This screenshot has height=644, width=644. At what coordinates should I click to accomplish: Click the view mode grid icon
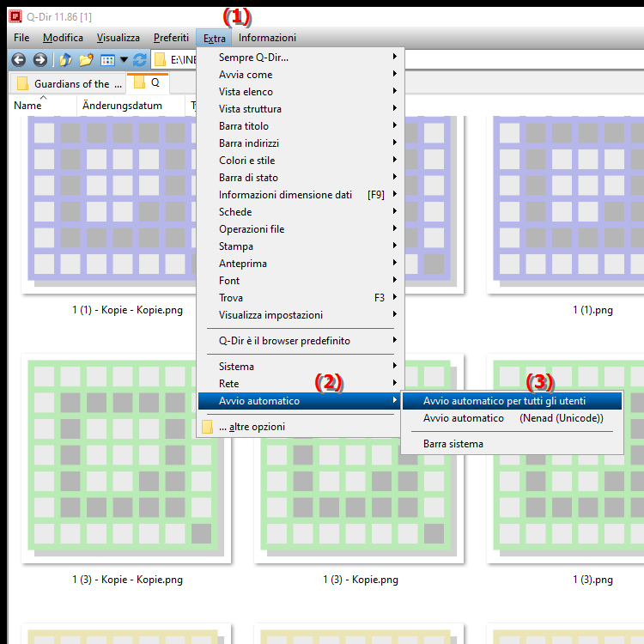107,60
